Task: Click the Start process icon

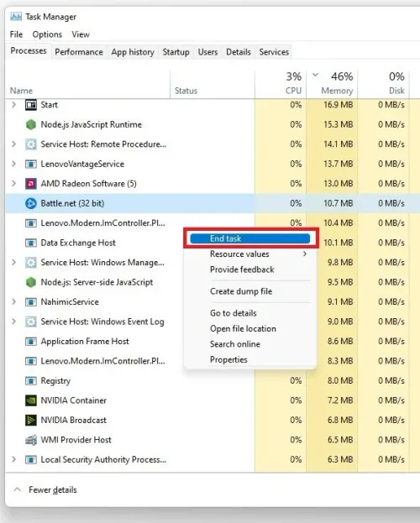Action: point(31,105)
